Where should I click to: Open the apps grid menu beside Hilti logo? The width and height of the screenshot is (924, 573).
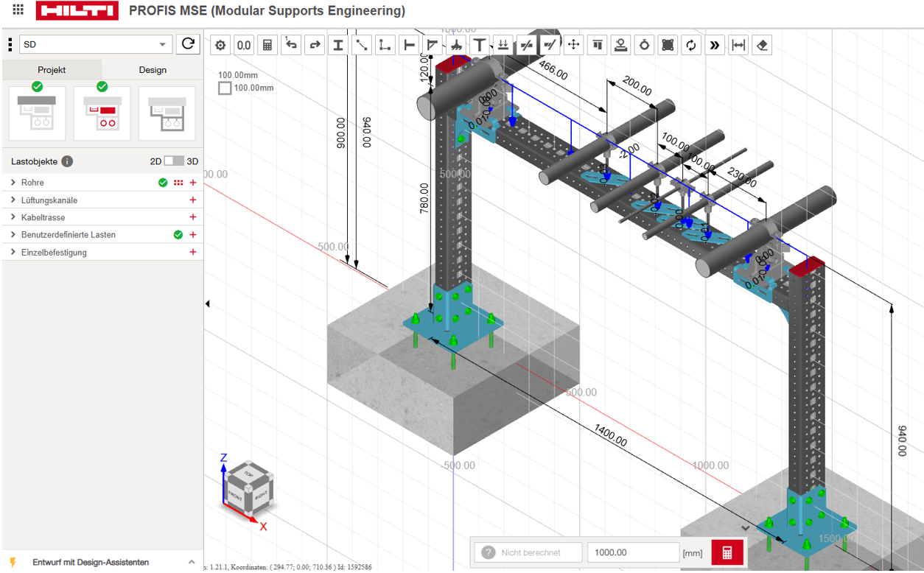point(18,10)
